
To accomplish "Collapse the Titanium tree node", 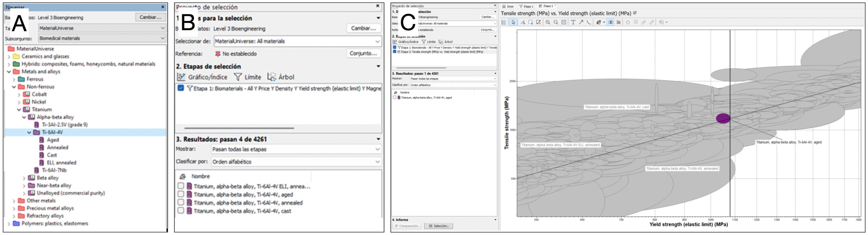I will [x=19, y=110].
